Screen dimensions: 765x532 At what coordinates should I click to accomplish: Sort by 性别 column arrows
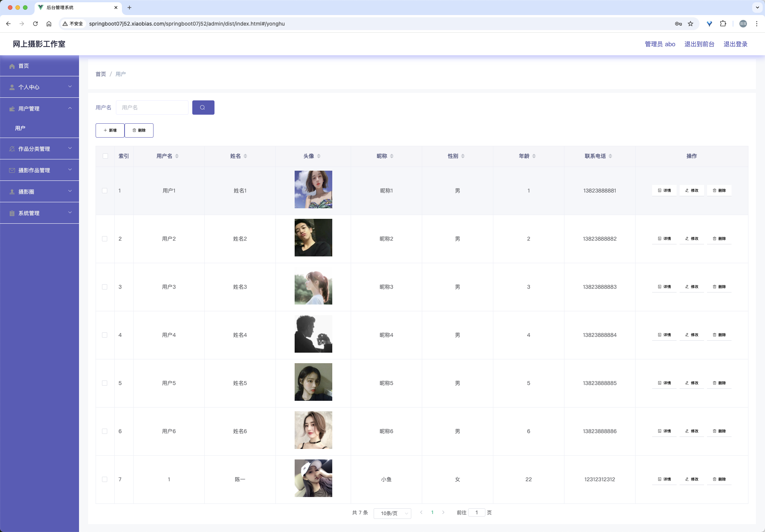click(463, 156)
